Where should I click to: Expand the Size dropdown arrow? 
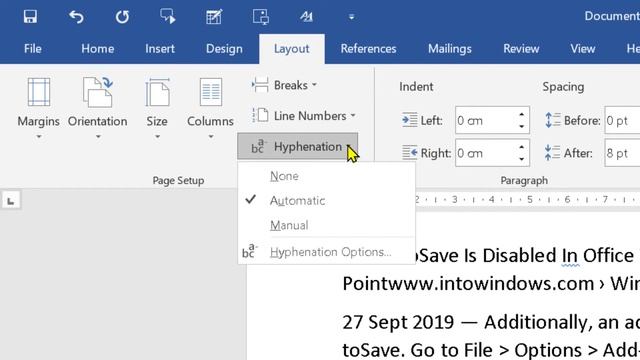pyautogui.click(x=157, y=137)
